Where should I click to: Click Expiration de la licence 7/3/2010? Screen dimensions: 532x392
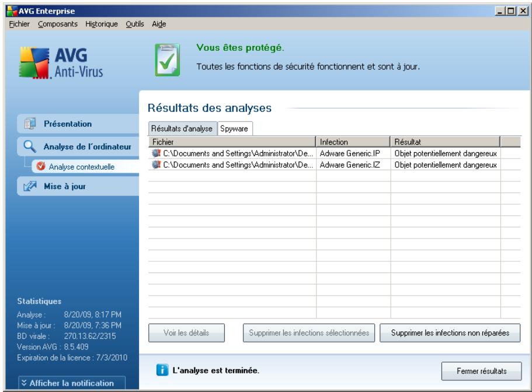pyautogui.click(x=72, y=358)
